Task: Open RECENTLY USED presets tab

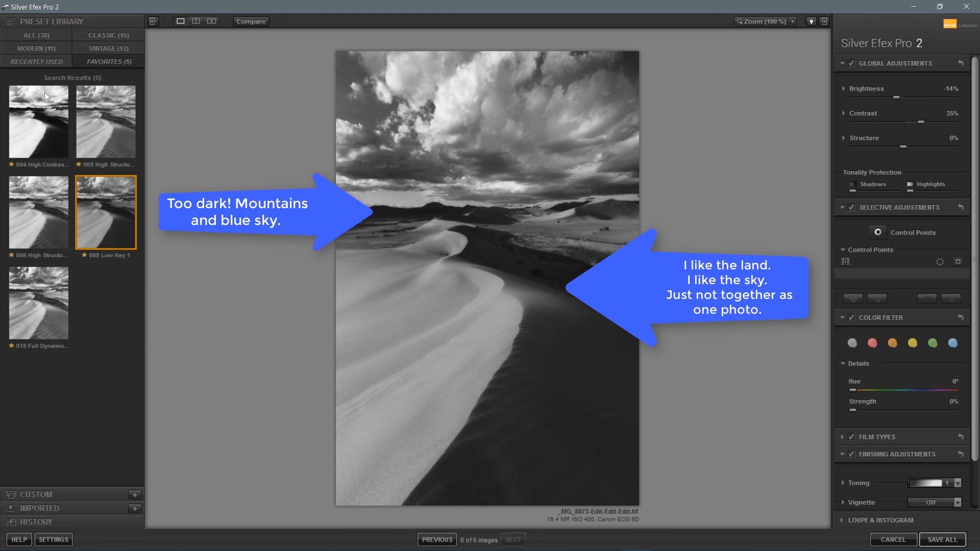Action: tap(36, 62)
